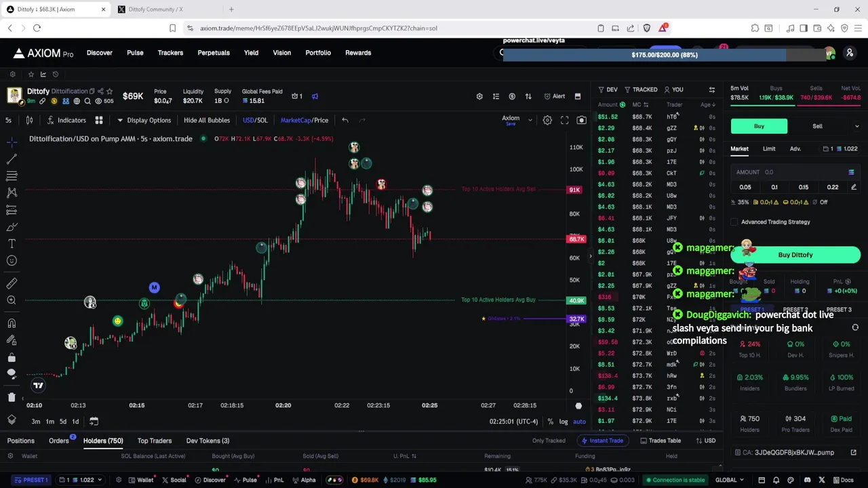Viewport: 868px width, 488px height.
Task: Switch chart between MarketCap and Price
Action: click(304, 120)
